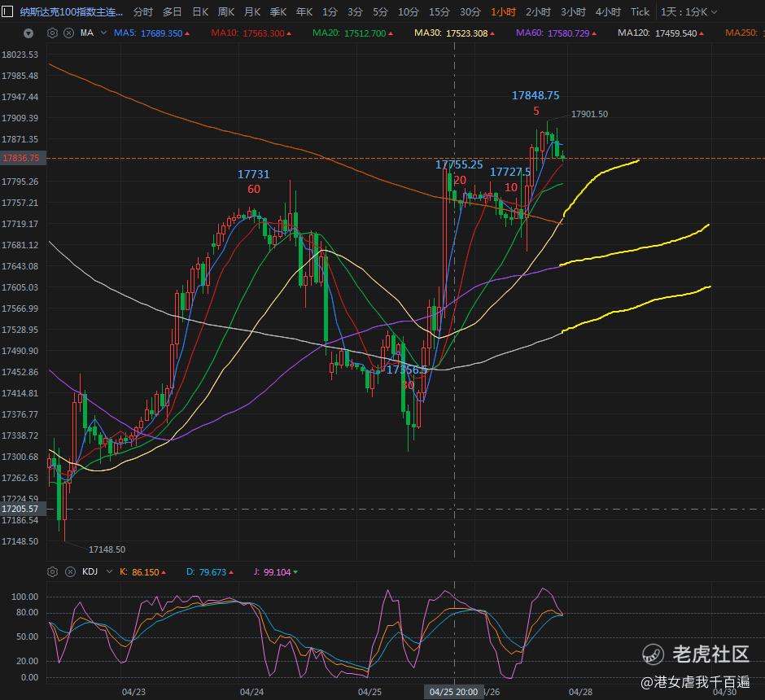Click the 17452.86 price axis label
Screen dimensions: 765x700
pos(20,372)
